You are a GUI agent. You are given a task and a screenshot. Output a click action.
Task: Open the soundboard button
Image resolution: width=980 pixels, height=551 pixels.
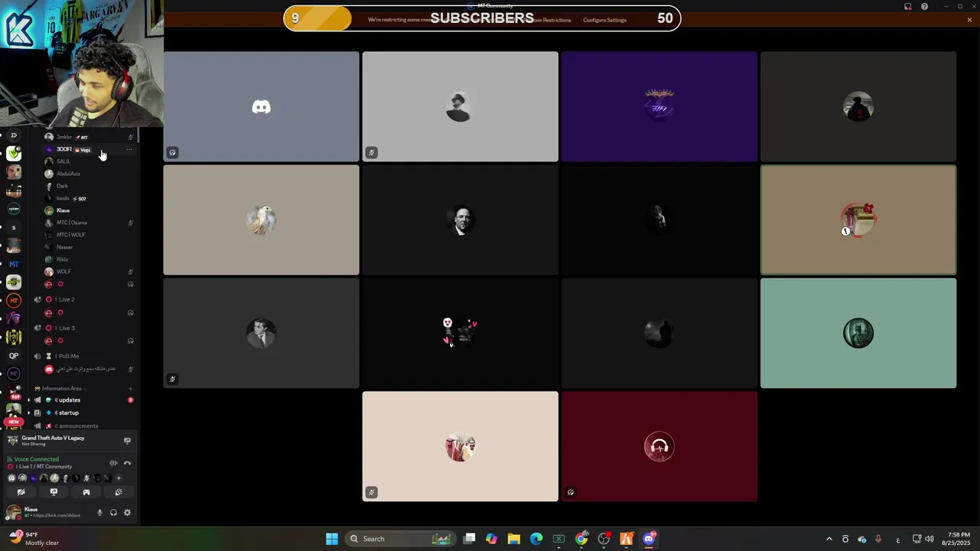(118, 492)
